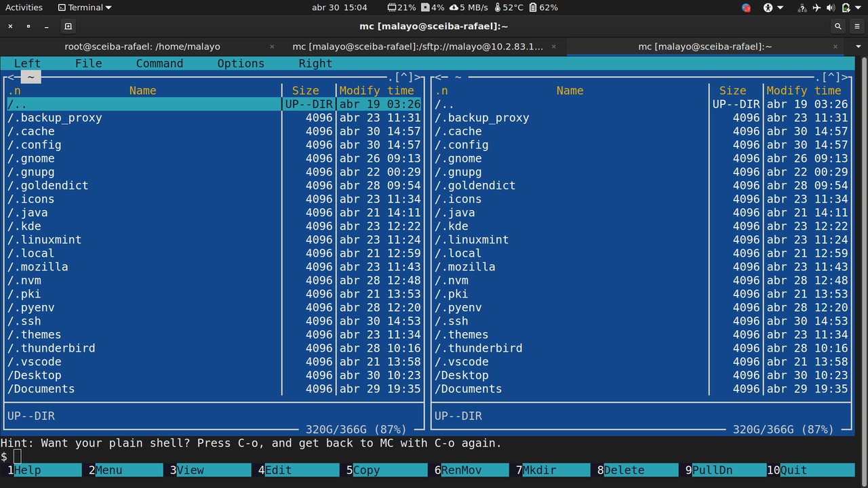The width and height of the screenshot is (868, 488).
Task: Close the sftp://malayo tab
Action: pyautogui.click(x=554, y=47)
